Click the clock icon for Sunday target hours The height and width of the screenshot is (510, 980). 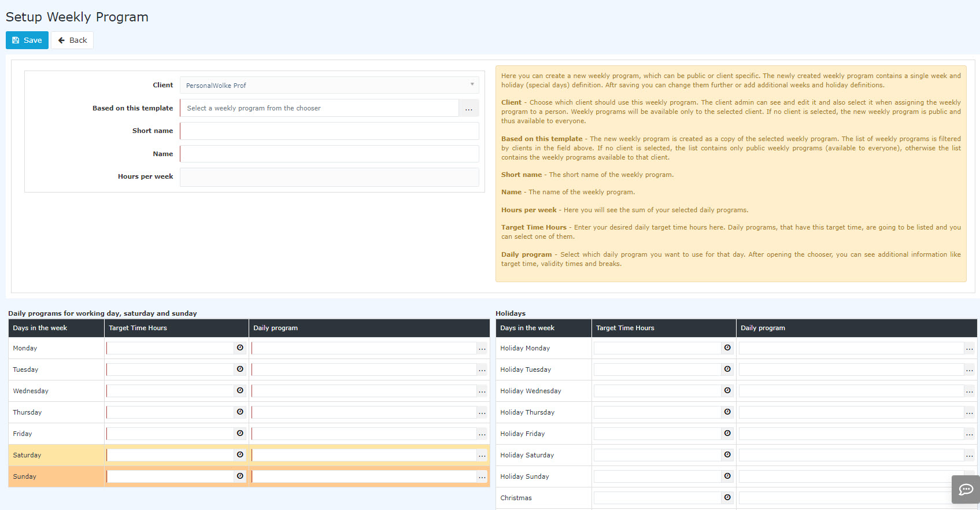click(x=240, y=476)
